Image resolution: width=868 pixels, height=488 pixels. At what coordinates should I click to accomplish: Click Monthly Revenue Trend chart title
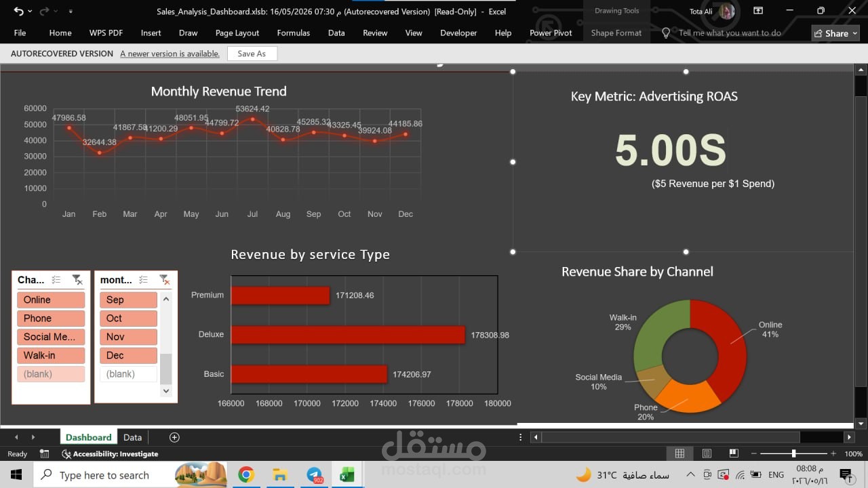(218, 91)
